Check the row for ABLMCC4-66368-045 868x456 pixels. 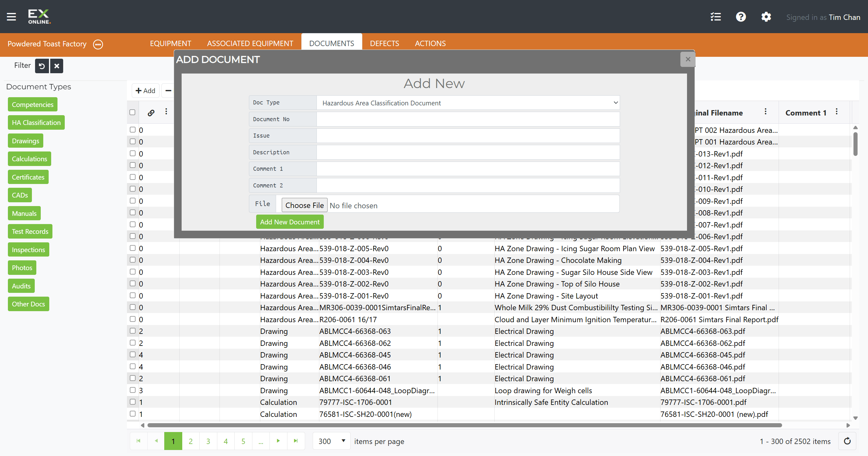tap(133, 354)
